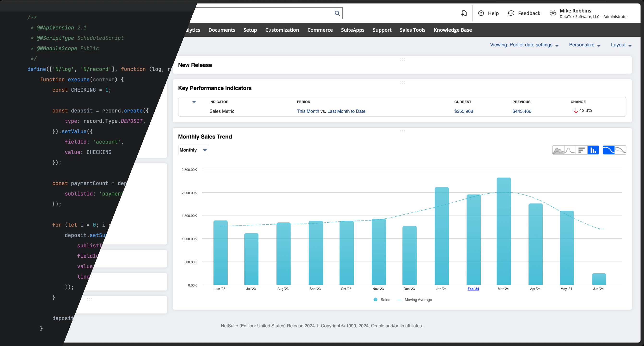Image resolution: width=644 pixels, height=346 pixels.
Task: Hide the Sales series via its legend marker
Action: coord(375,299)
